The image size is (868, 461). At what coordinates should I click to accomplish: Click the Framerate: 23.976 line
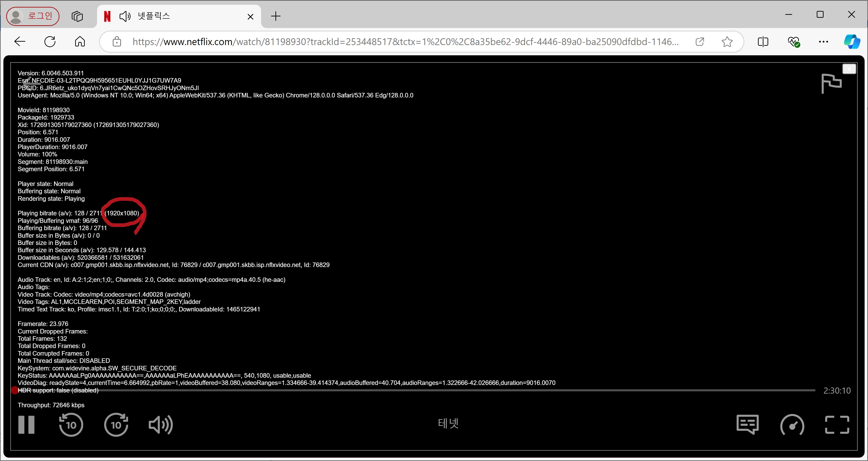pyautogui.click(x=43, y=324)
